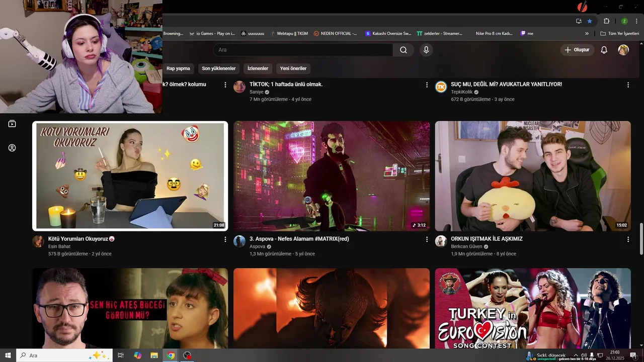
Task: Open the Pennywise clown video thumbnail
Action: [x=332, y=308]
